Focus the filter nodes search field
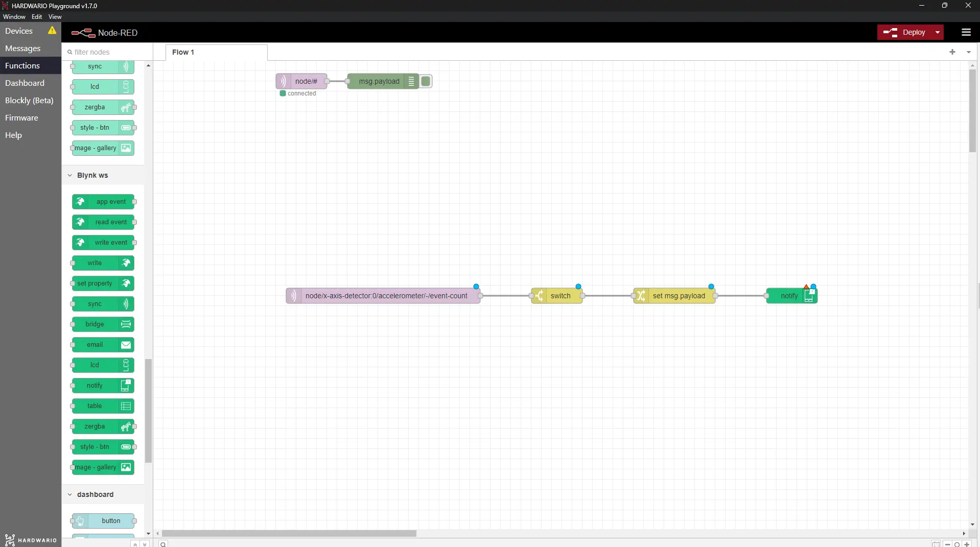Image resolution: width=980 pixels, height=547 pixels. click(x=107, y=52)
